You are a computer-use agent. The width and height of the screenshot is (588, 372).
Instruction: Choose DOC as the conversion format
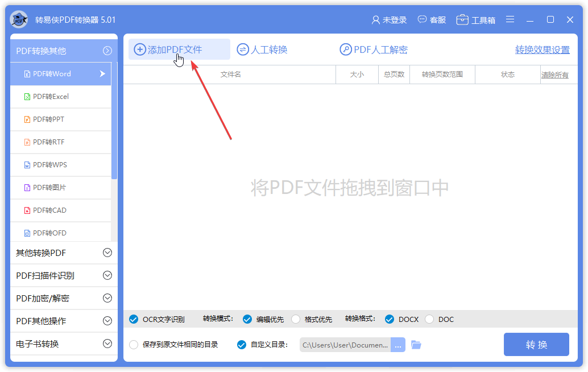tap(429, 319)
